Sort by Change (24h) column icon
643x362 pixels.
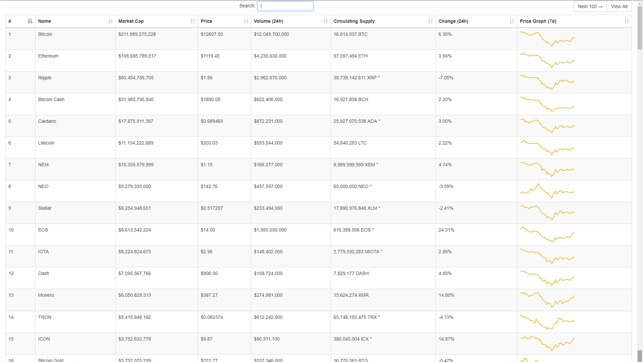click(x=511, y=21)
